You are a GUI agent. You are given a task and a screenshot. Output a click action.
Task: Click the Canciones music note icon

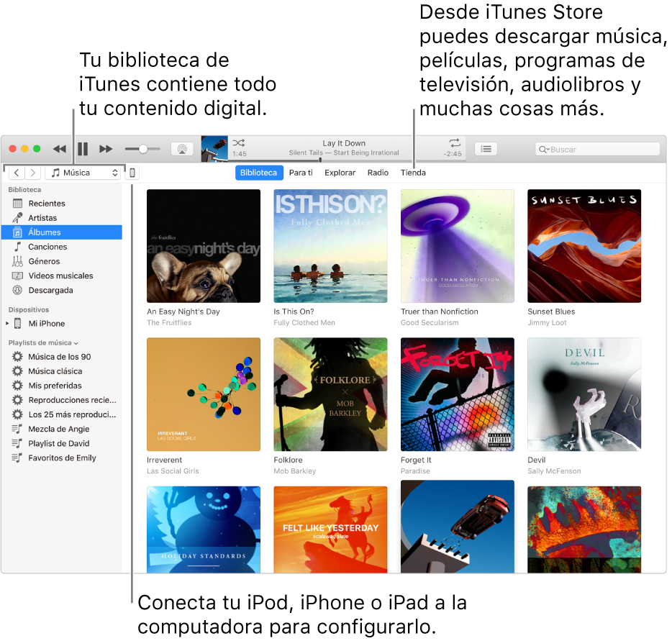17,247
